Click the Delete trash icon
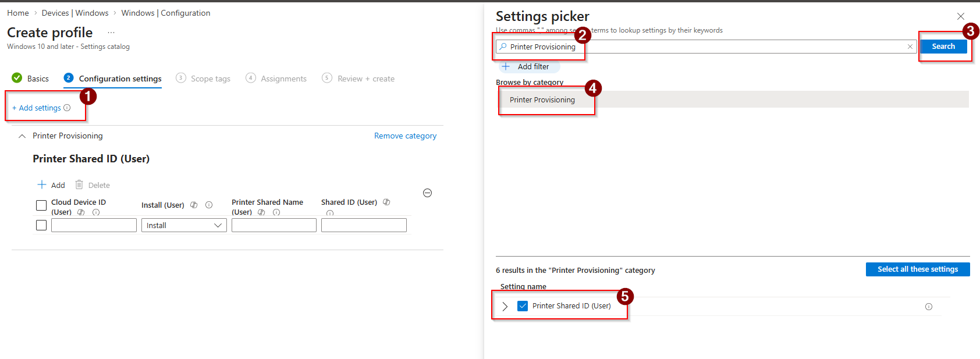The width and height of the screenshot is (980, 359). [x=79, y=185]
